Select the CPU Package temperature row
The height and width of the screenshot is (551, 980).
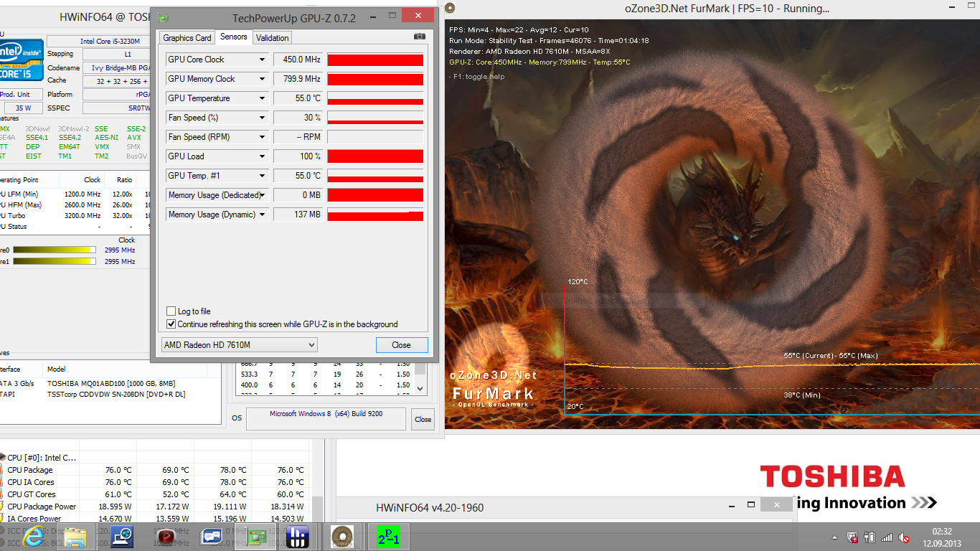[156, 470]
